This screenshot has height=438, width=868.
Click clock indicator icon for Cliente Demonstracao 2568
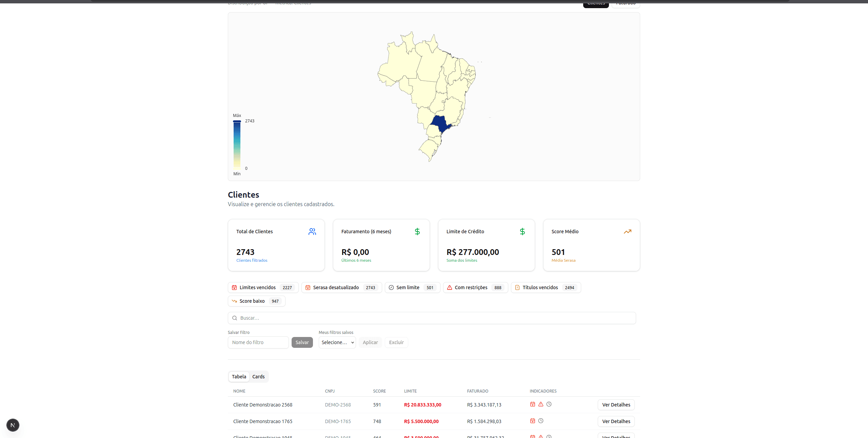pyautogui.click(x=549, y=404)
